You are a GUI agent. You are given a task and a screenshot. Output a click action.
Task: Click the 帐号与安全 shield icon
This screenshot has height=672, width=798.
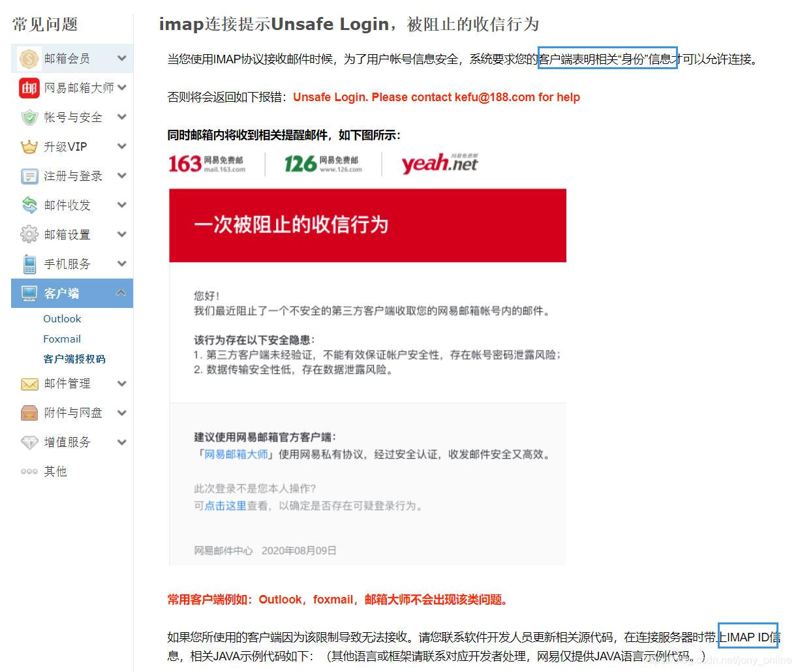point(29,117)
